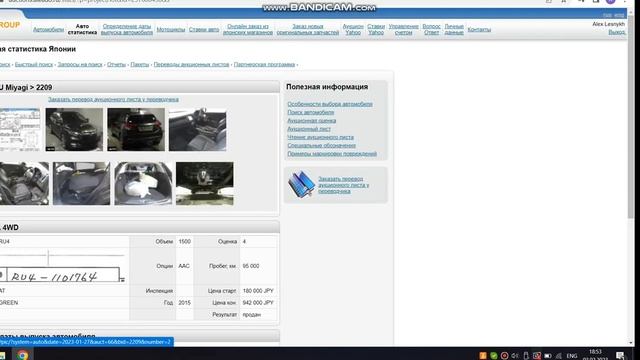Open Партнерская программа link
Viewport: 640px width, 360px height.
pos(264,64)
